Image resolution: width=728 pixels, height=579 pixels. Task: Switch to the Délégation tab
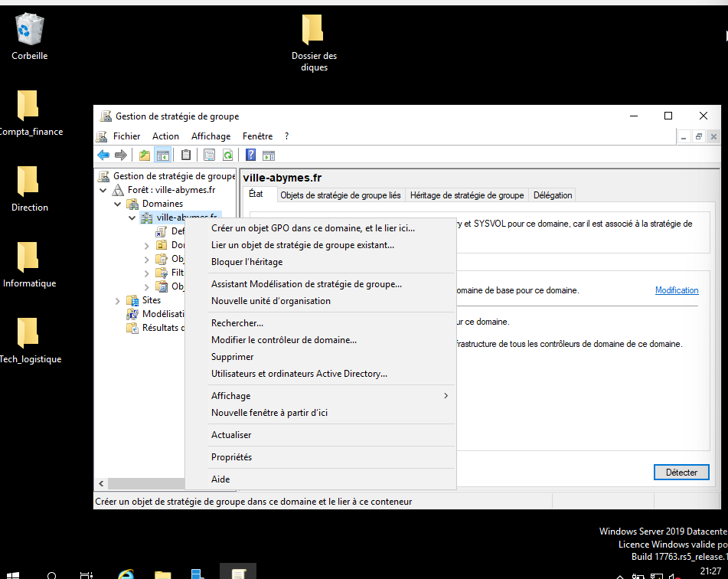(553, 195)
